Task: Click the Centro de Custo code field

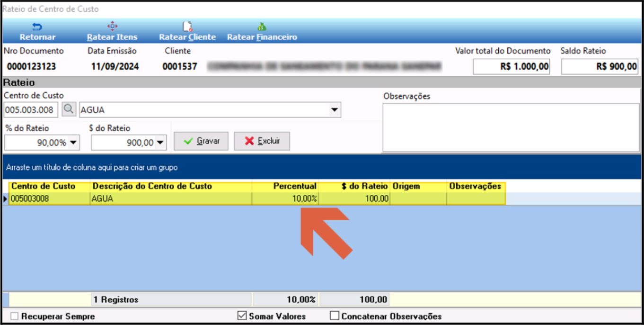Action: point(31,110)
